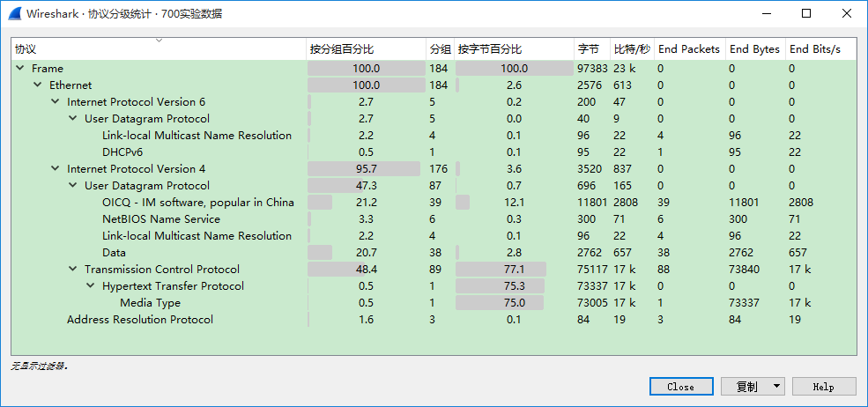Collapse Internet Protocol Version 4 node
The image size is (868, 407).
56,169
